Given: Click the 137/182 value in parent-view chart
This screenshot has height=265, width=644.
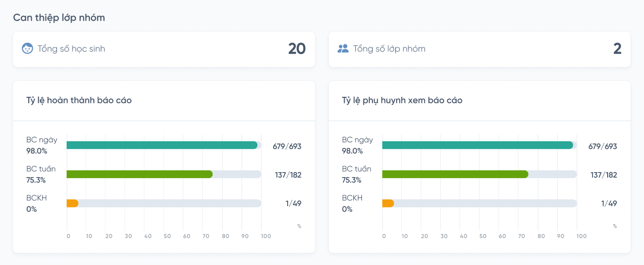Looking at the screenshot, I should [x=604, y=175].
